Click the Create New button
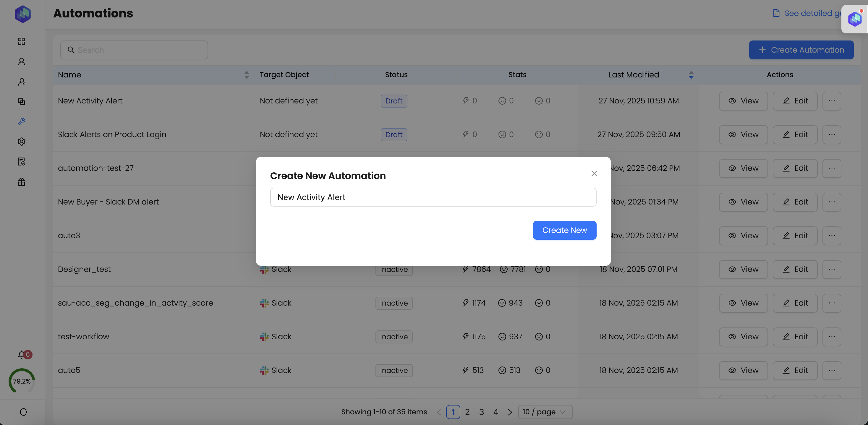 coord(564,230)
